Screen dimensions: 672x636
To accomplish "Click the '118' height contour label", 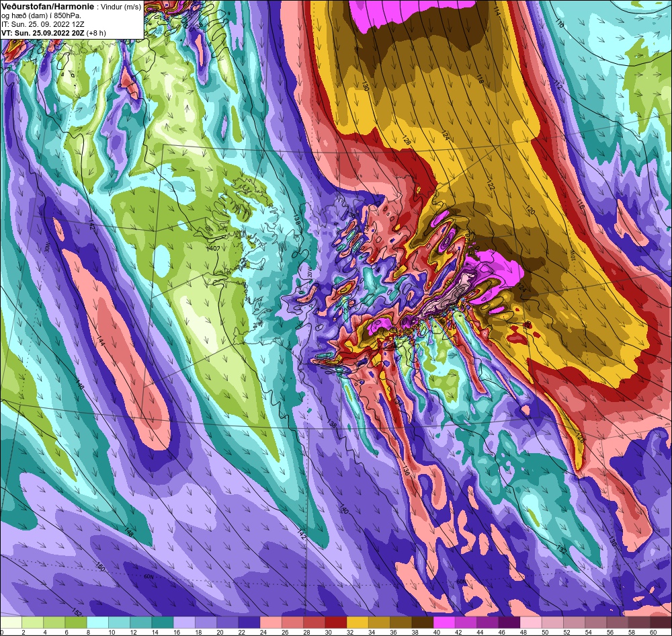I will pyautogui.click(x=480, y=79).
